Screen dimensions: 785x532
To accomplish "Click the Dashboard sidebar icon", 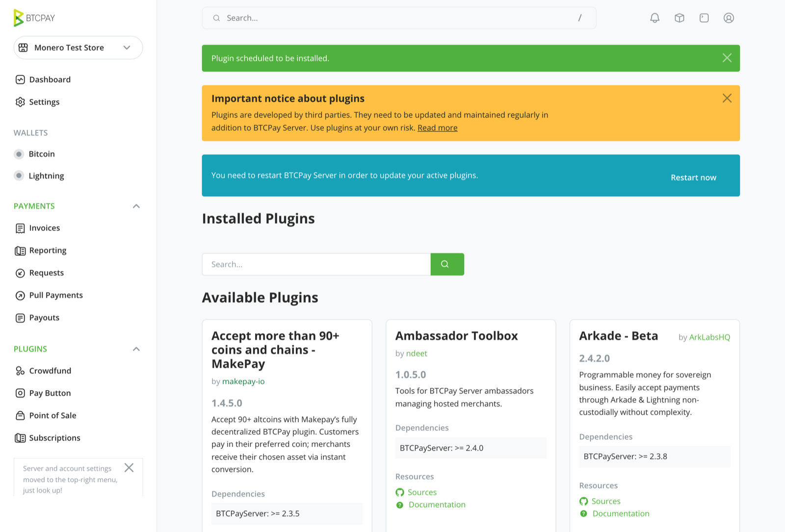I will (20, 79).
